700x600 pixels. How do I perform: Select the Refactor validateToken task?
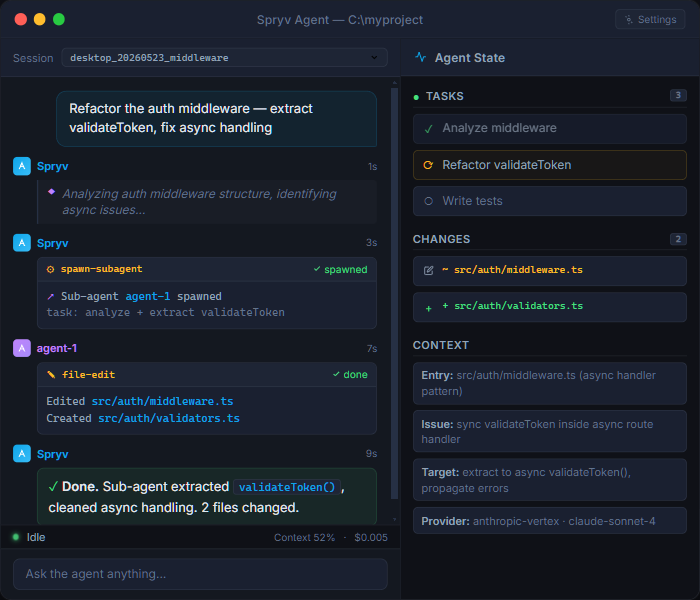549,165
